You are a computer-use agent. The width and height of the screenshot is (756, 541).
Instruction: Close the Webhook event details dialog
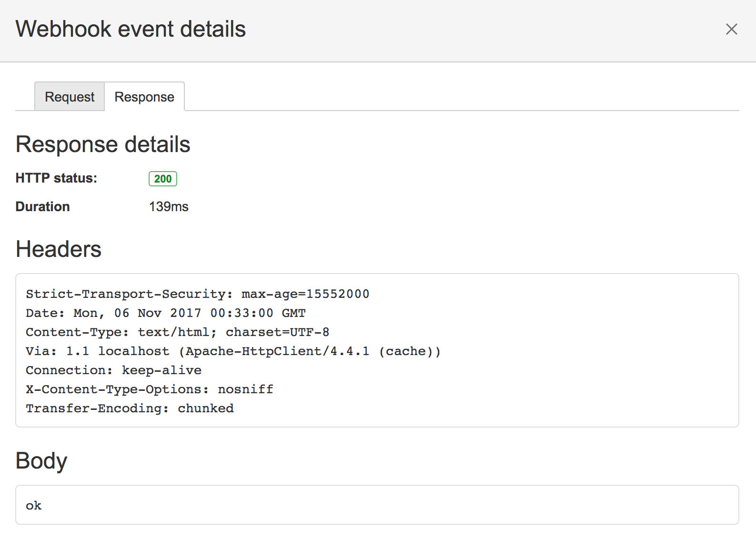tap(731, 29)
